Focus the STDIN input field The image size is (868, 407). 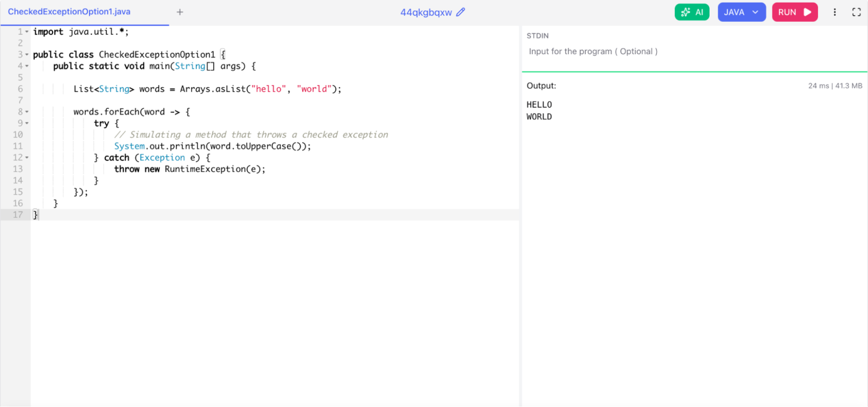point(694,51)
